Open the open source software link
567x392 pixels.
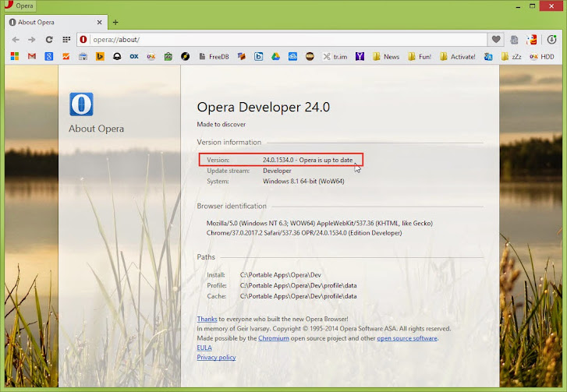[407, 338]
